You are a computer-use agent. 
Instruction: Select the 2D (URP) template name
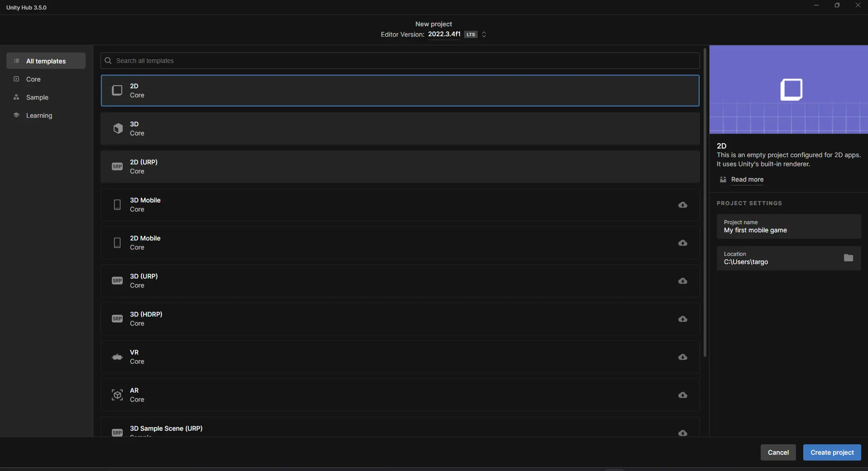(144, 162)
